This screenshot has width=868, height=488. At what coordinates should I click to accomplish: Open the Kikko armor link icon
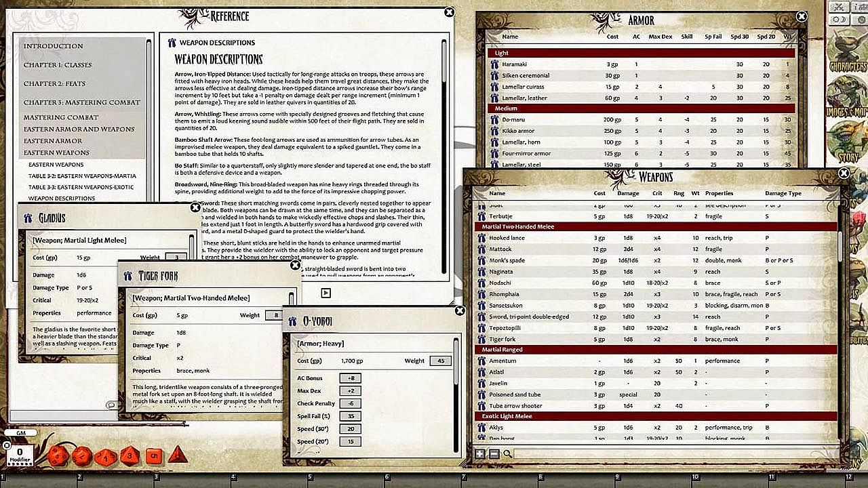point(494,131)
